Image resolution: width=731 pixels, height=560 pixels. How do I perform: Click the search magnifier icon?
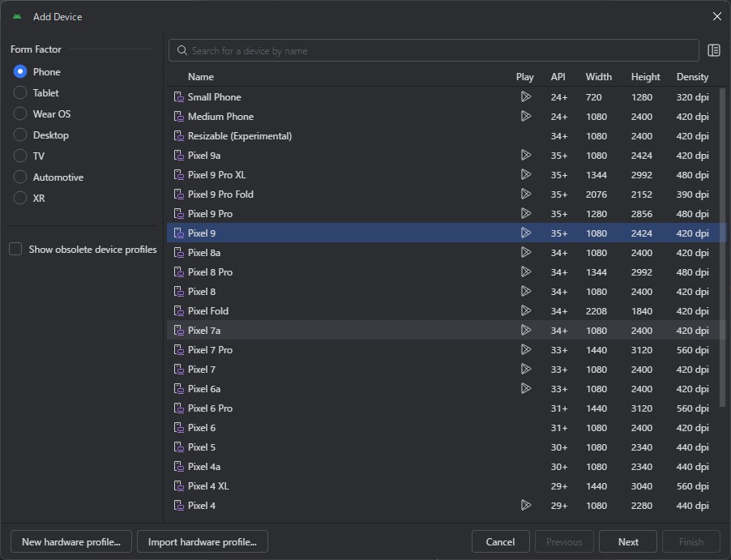[182, 50]
